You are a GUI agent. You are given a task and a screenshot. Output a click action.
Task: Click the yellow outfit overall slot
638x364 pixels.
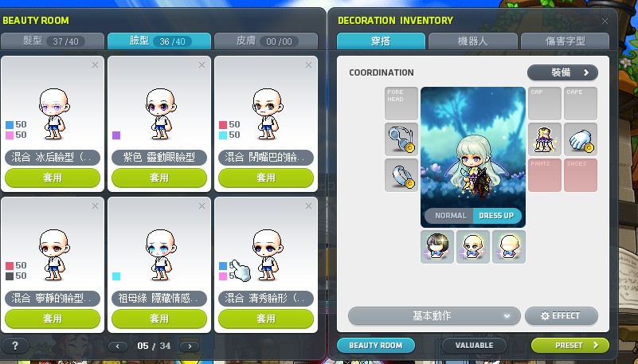coord(545,139)
